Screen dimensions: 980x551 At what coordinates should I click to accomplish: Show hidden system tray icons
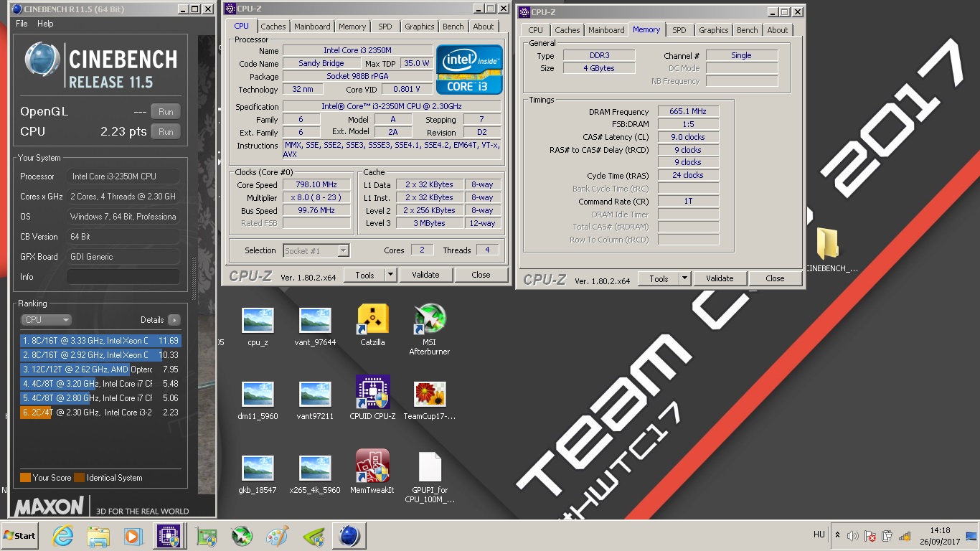837,535
